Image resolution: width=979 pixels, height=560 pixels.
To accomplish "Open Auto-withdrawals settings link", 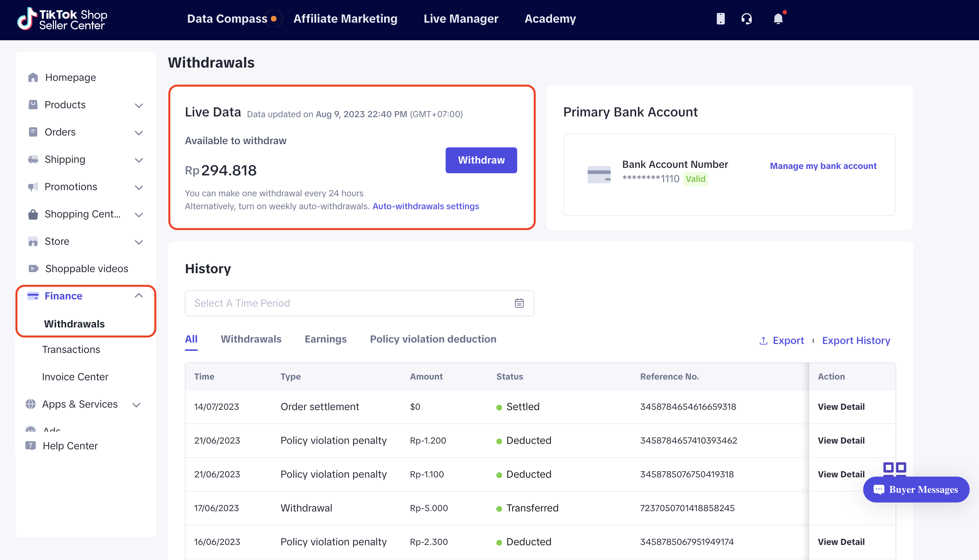I will tap(425, 206).
